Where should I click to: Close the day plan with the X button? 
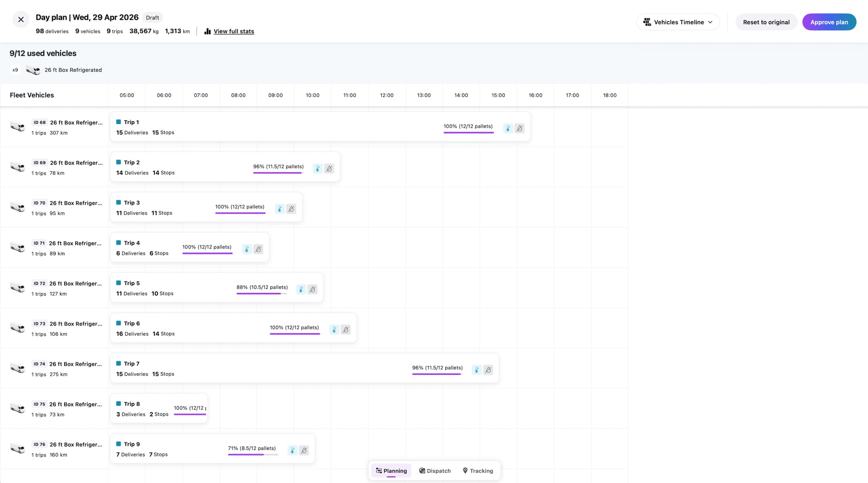pyautogui.click(x=21, y=19)
